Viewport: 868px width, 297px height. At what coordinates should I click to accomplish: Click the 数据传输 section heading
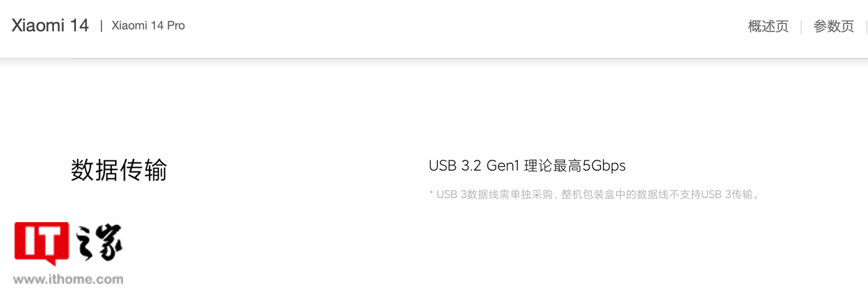click(x=119, y=170)
